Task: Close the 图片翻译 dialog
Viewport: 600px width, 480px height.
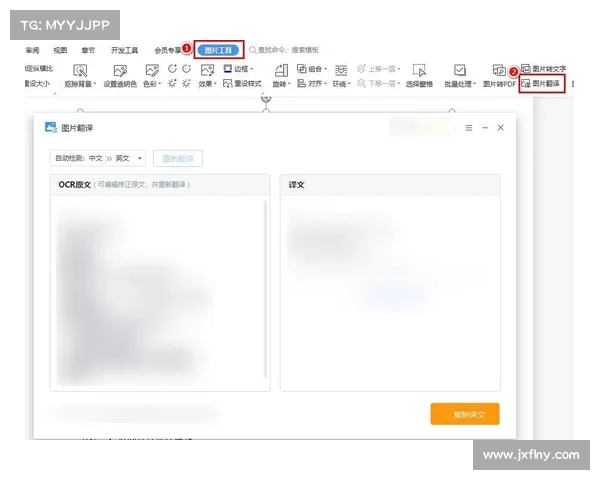Action: [x=501, y=128]
